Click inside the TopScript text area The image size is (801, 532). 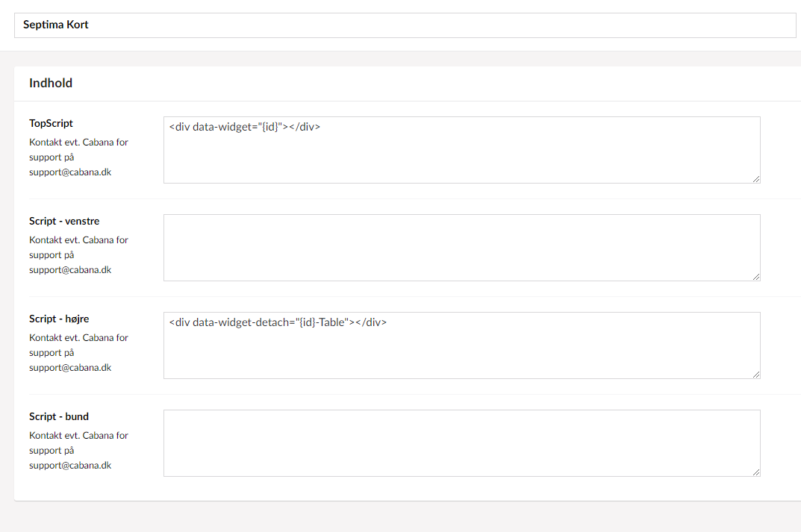(x=461, y=153)
